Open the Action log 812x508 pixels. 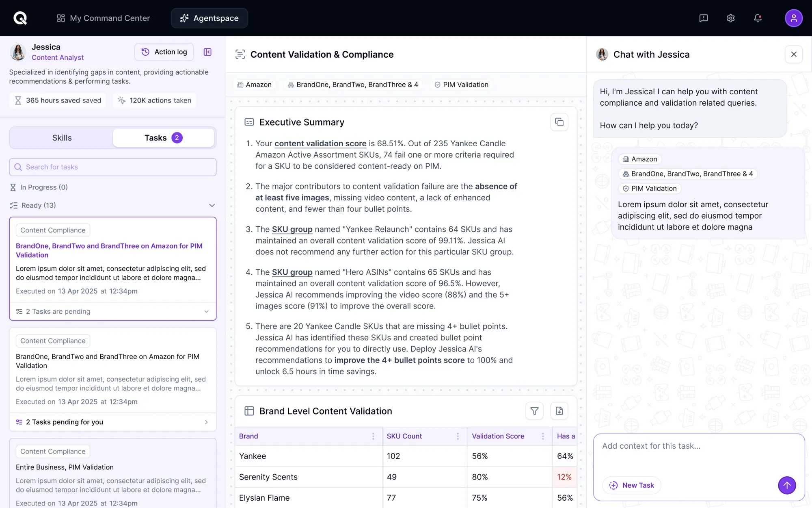[164, 52]
